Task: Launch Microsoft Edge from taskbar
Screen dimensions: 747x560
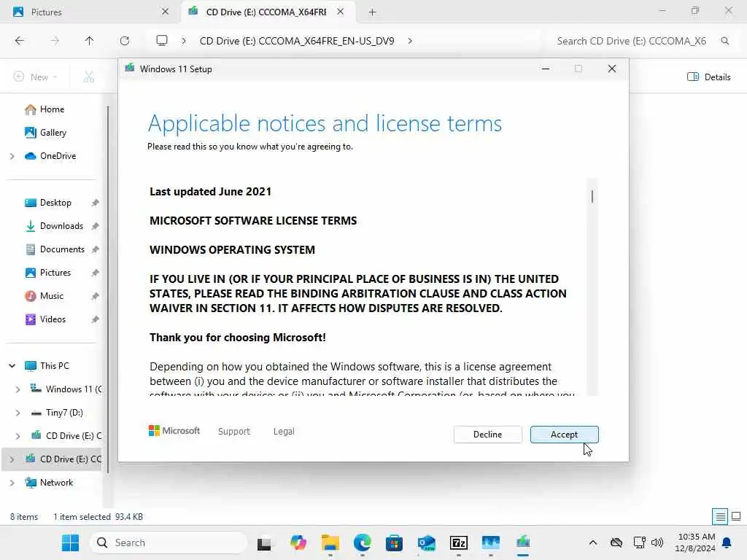Action: click(363, 542)
